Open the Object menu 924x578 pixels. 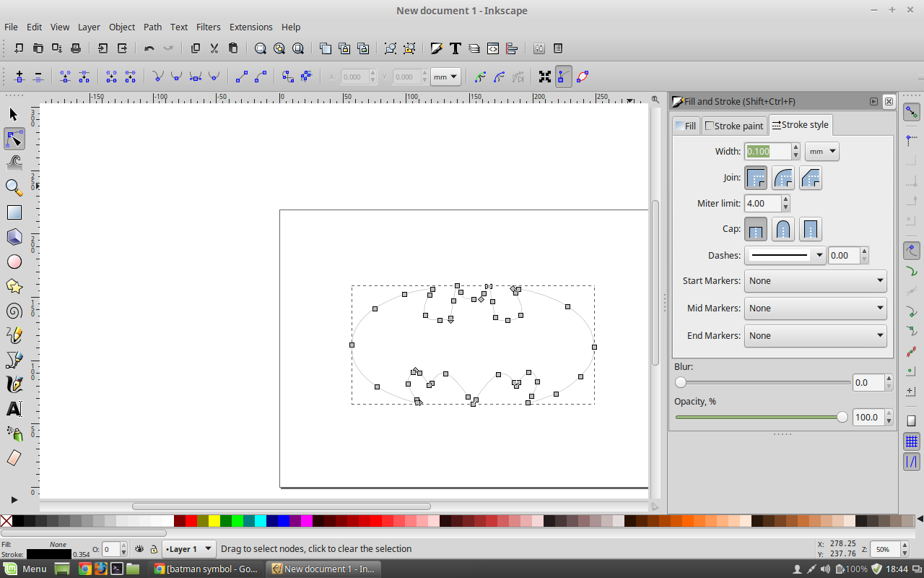point(122,27)
